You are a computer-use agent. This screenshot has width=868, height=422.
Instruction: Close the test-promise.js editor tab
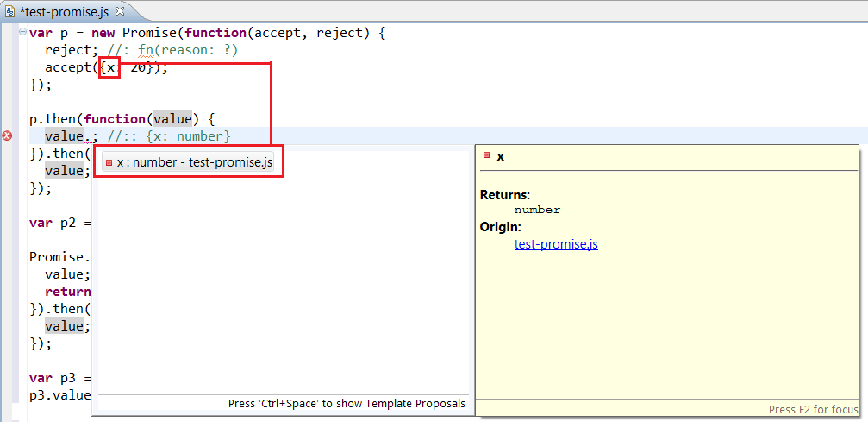coord(120,11)
